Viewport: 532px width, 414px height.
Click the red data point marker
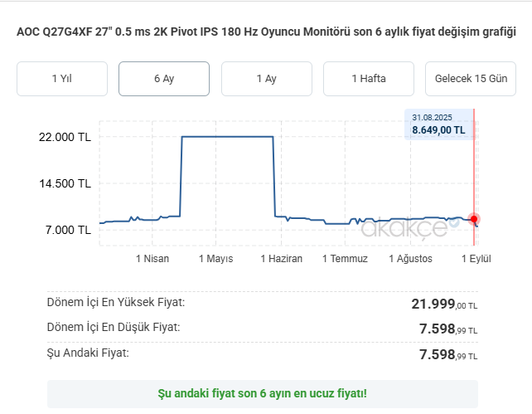click(x=474, y=219)
